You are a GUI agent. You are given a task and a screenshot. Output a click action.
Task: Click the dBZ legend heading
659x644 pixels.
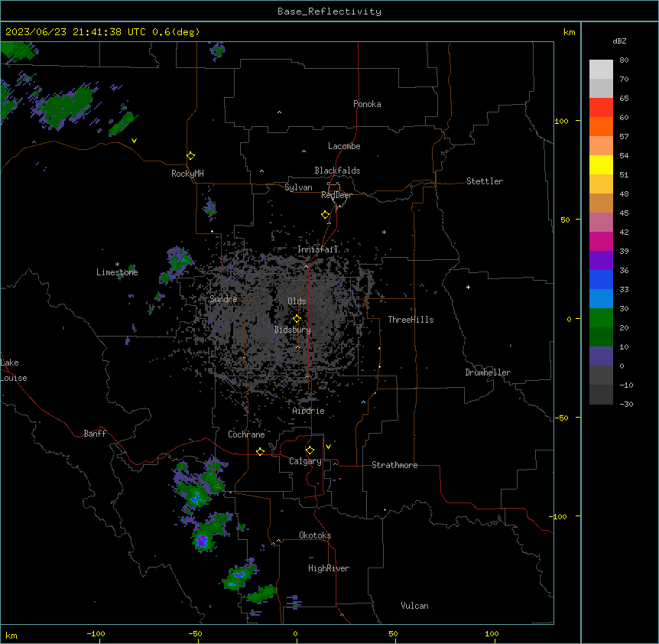(x=619, y=41)
